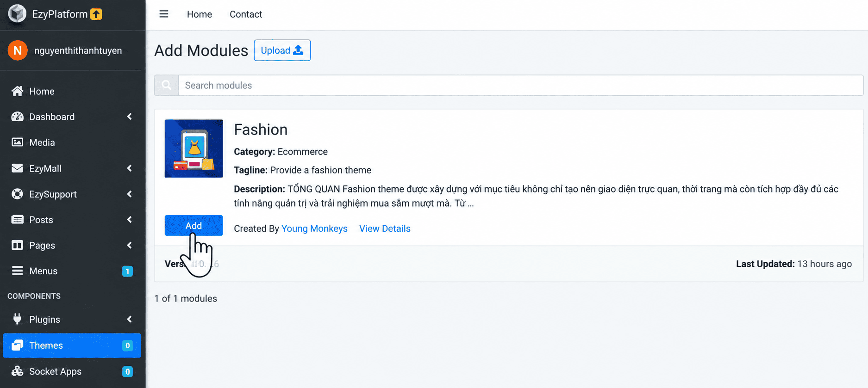The image size is (868, 388).
Task: Open the Menus sidebar item
Action: coord(72,271)
